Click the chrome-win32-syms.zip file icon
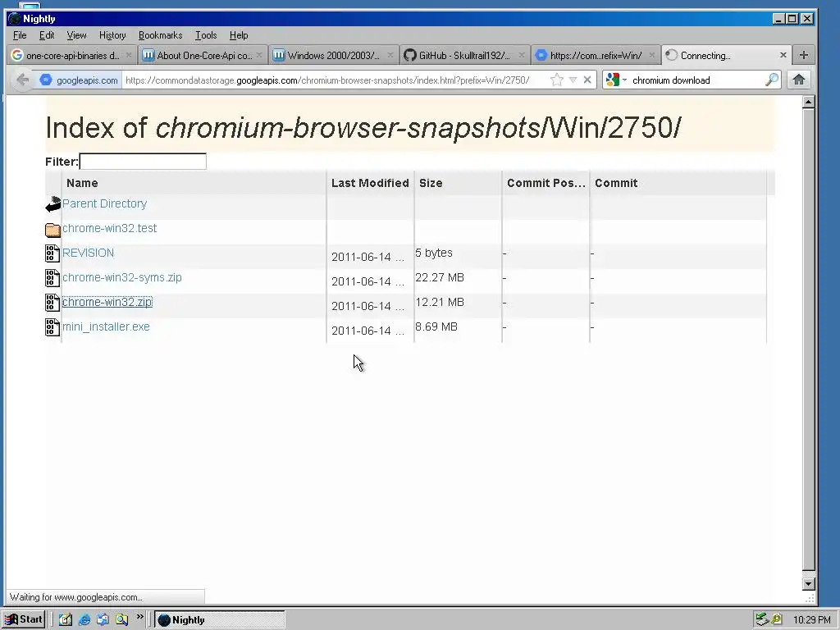Viewport: 840px width, 630px height. tap(52, 278)
